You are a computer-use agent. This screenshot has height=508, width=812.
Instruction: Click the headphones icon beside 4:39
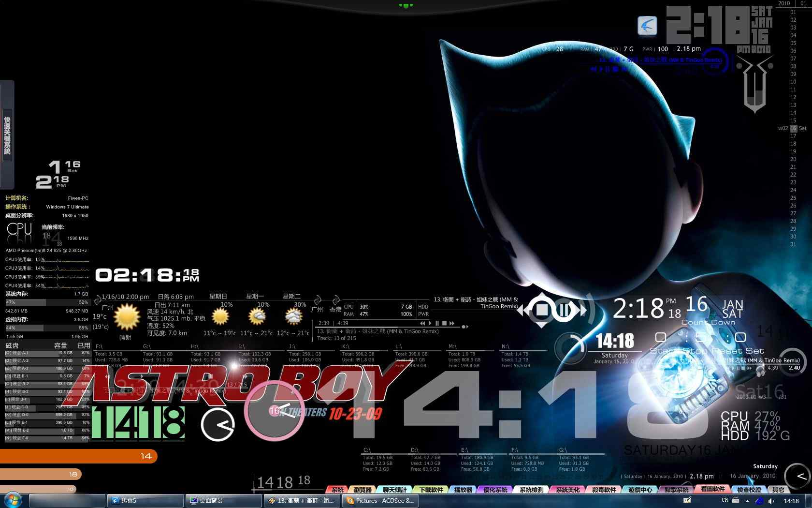760,371
